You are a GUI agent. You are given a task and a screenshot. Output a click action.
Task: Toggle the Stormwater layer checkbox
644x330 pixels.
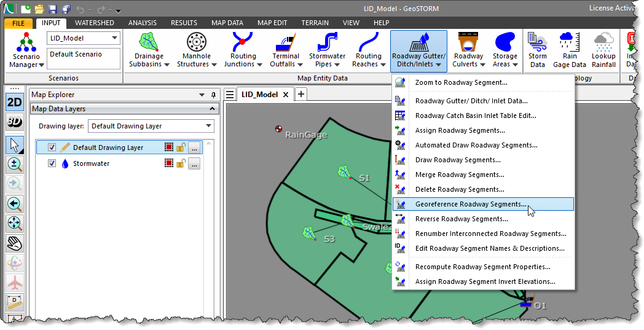(52, 163)
